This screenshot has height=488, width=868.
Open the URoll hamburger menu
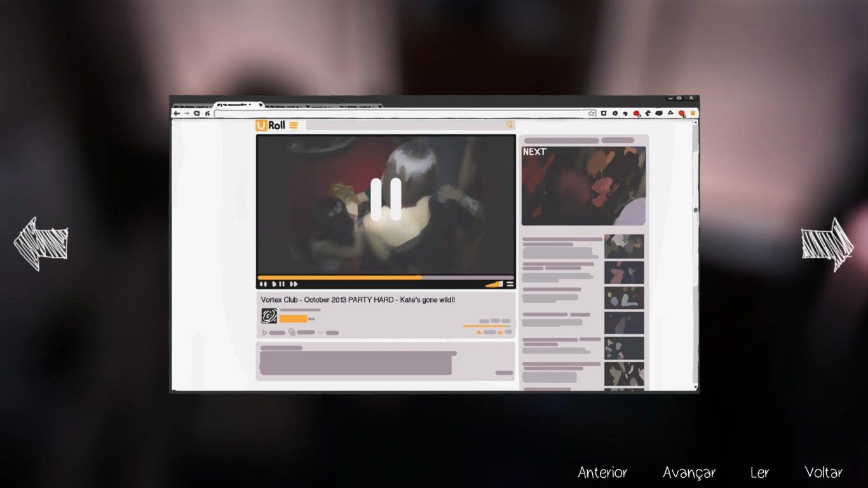[294, 126]
